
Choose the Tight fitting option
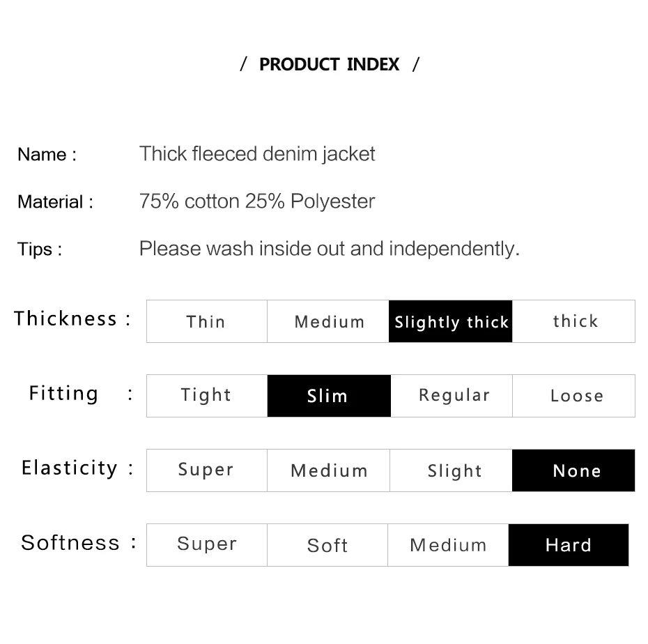[207, 396]
